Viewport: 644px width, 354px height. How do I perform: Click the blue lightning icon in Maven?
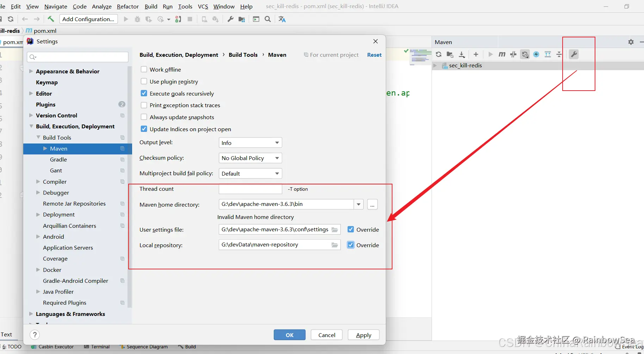click(536, 54)
